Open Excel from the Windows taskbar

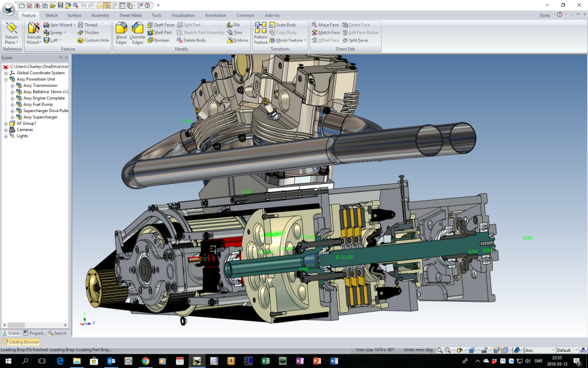pyautogui.click(x=266, y=361)
